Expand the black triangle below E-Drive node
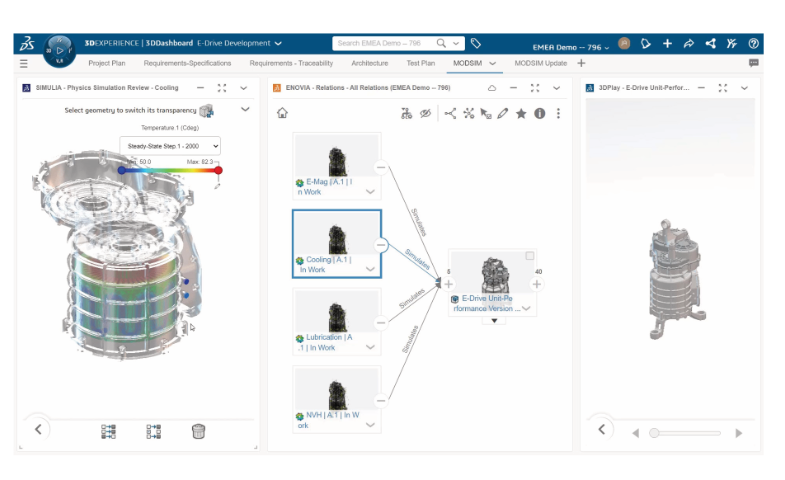785x480 pixels. pyautogui.click(x=493, y=321)
